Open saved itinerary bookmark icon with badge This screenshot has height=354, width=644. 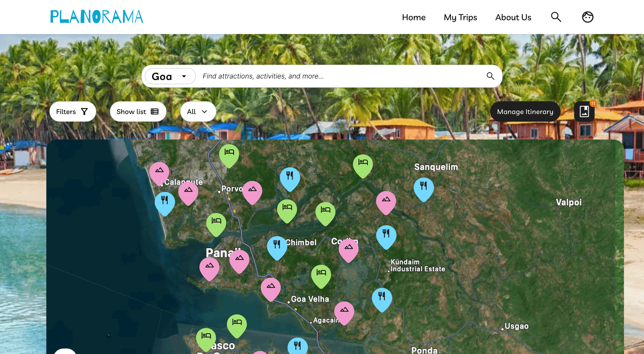tap(584, 112)
